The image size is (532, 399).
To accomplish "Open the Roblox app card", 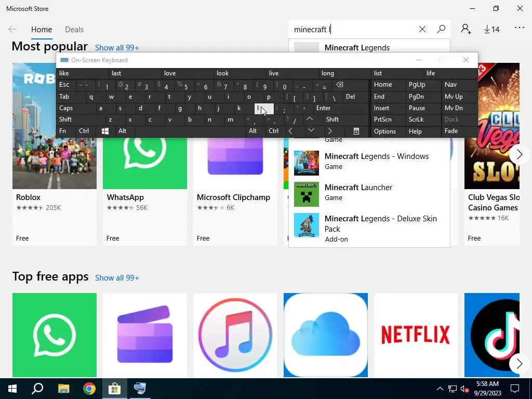I will (54, 154).
